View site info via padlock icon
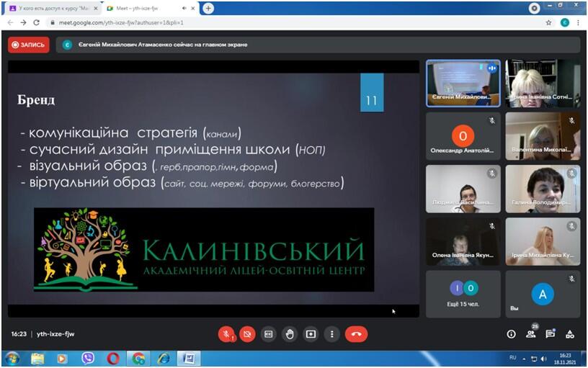Viewport: 588px width, 368px height. click(53, 22)
